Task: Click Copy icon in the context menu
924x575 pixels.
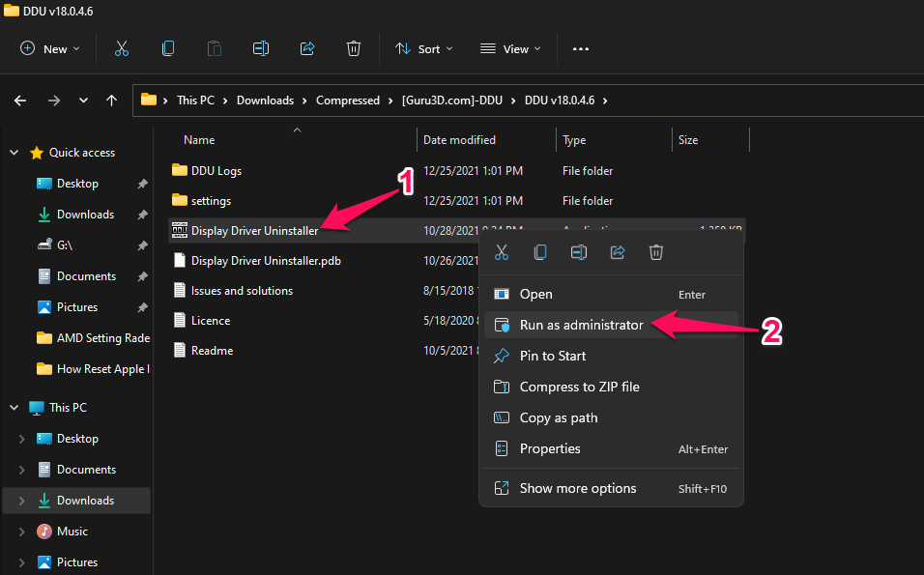Action: click(x=539, y=253)
